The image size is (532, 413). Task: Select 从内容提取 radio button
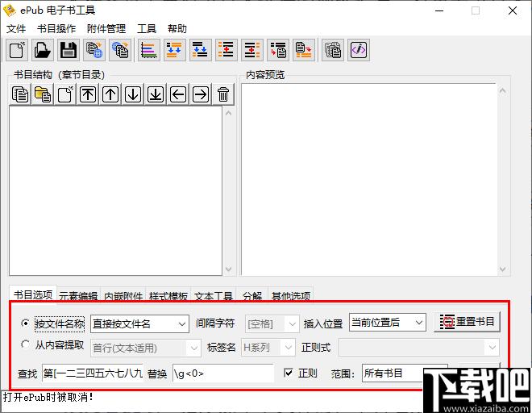pos(25,344)
